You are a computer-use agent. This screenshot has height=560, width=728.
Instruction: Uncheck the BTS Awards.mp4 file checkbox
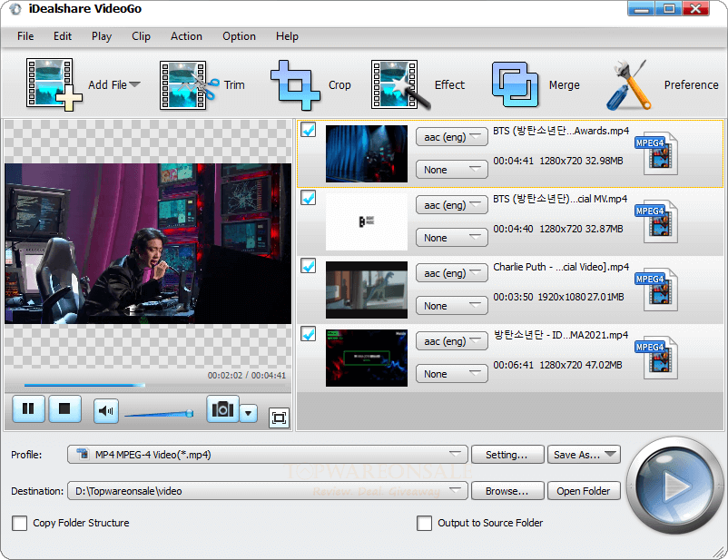click(x=309, y=130)
